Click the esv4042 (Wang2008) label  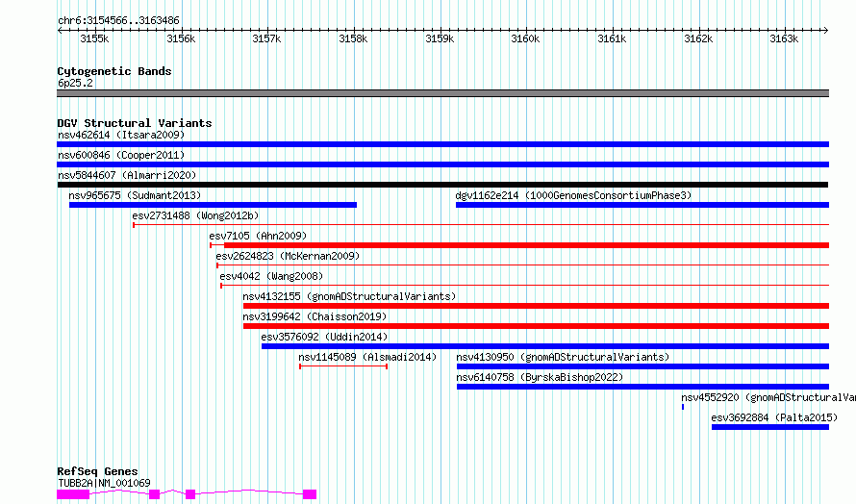pyautogui.click(x=271, y=276)
